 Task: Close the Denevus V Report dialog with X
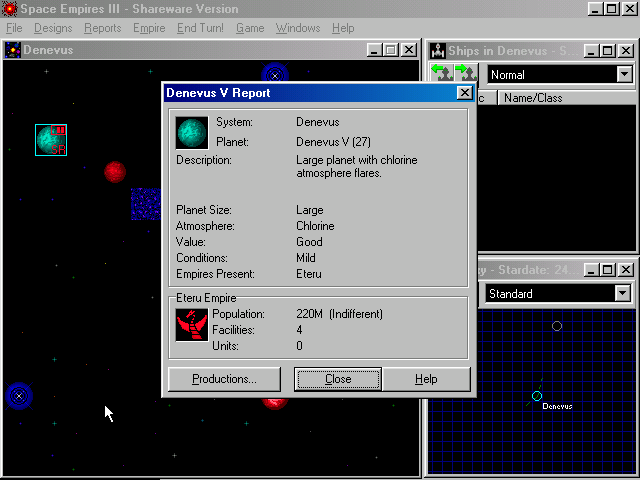(x=464, y=93)
